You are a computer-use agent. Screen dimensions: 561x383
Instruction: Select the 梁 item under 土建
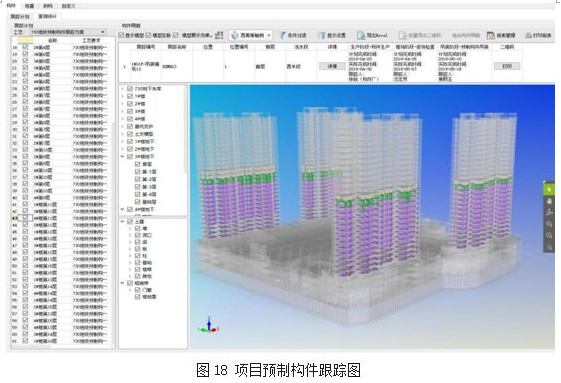(145, 242)
